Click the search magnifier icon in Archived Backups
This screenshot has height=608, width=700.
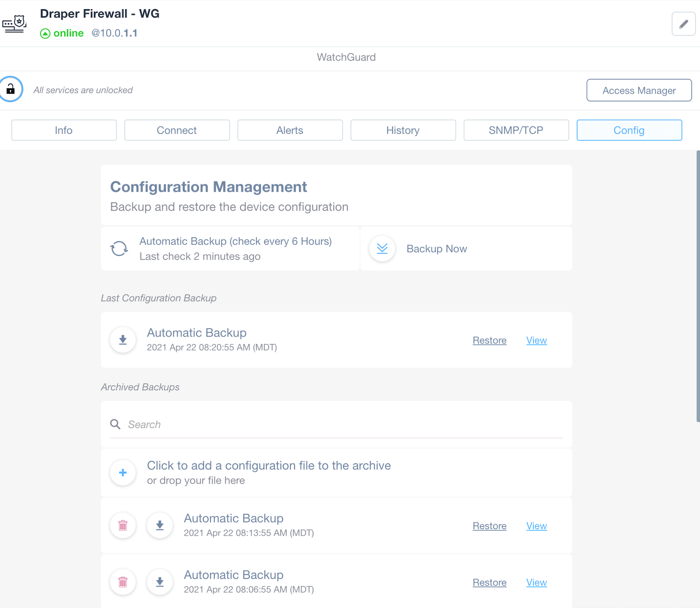(x=115, y=424)
